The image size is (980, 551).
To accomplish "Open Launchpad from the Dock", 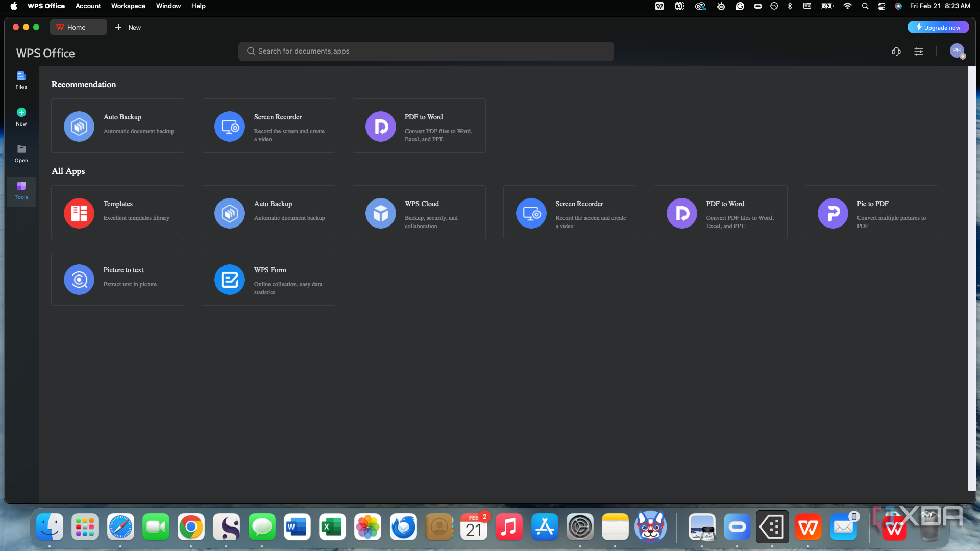I will pyautogui.click(x=85, y=527).
